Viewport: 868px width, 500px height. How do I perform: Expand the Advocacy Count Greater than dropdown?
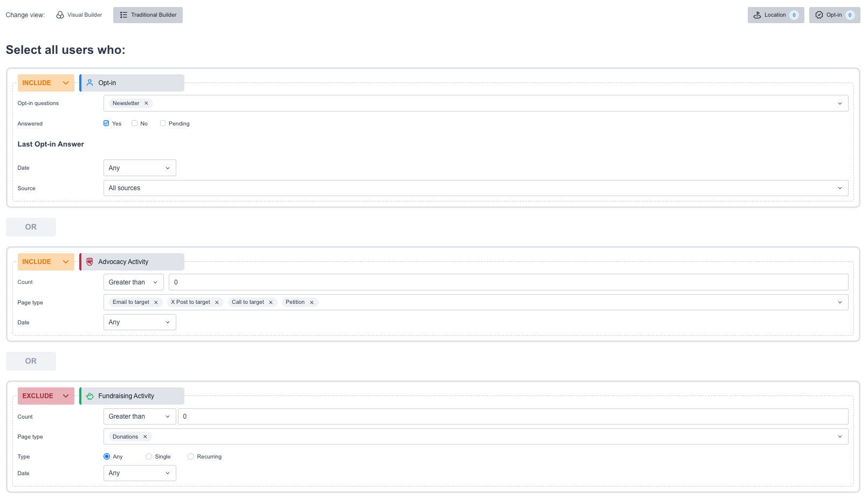(133, 282)
